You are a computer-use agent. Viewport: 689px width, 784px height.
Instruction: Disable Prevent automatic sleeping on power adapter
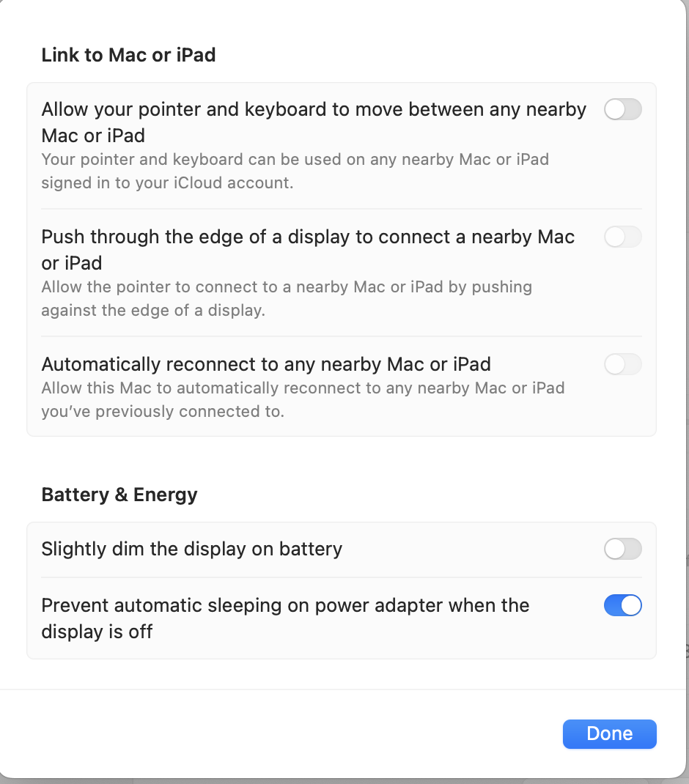(x=622, y=605)
